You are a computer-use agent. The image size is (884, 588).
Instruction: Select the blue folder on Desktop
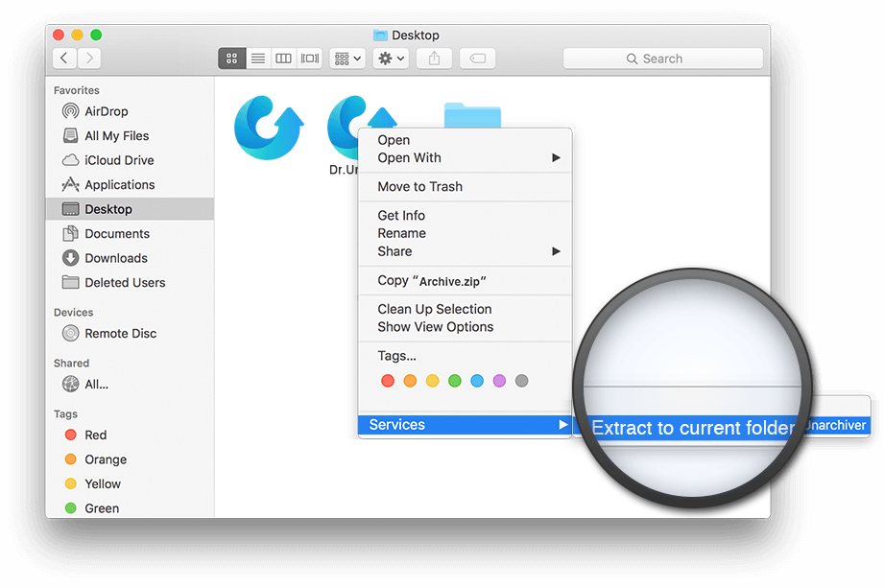click(472, 115)
